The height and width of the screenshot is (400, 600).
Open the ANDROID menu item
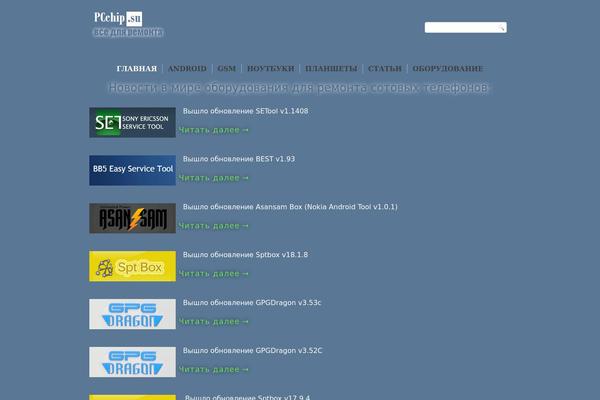[187, 69]
